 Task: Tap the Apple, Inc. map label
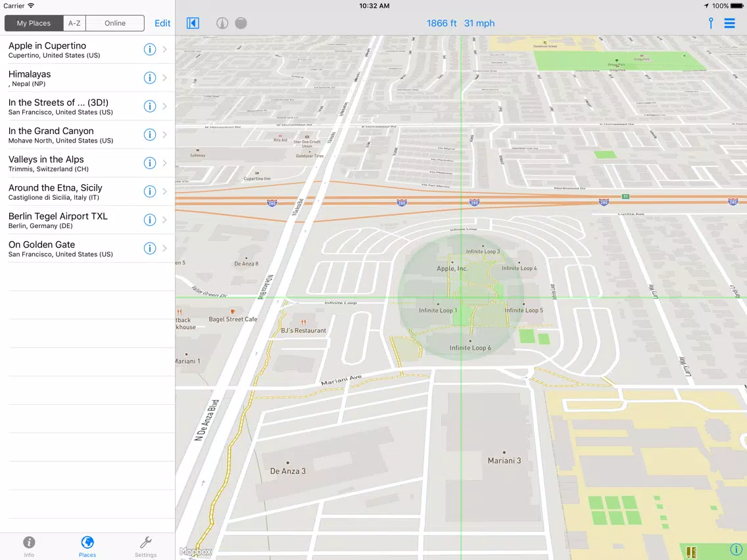tap(452, 269)
